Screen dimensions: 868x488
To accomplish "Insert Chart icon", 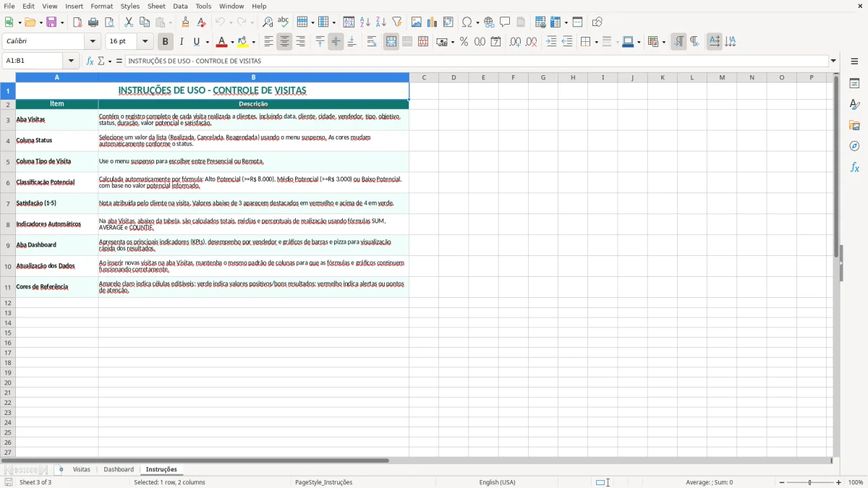I will pyautogui.click(x=433, y=22).
